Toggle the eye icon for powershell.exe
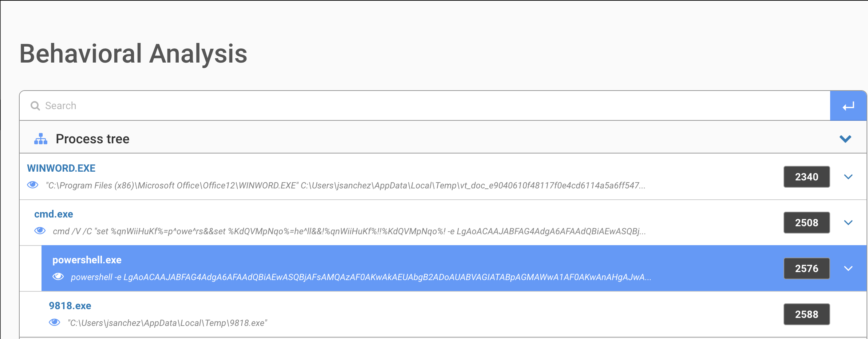The height and width of the screenshot is (339, 868). 58,277
